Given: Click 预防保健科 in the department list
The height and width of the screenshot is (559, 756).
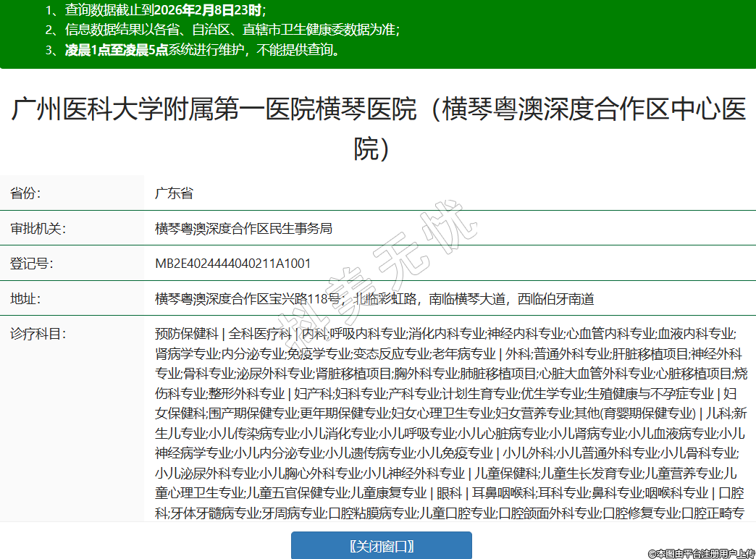Looking at the screenshot, I should point(186,334).
